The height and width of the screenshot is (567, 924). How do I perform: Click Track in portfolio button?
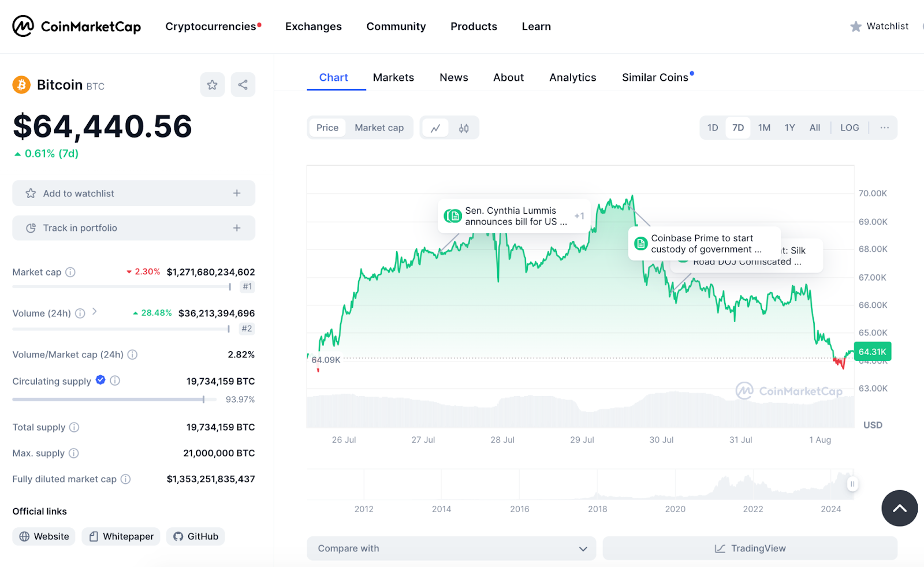pyautogui.click(x=134, y=228)
